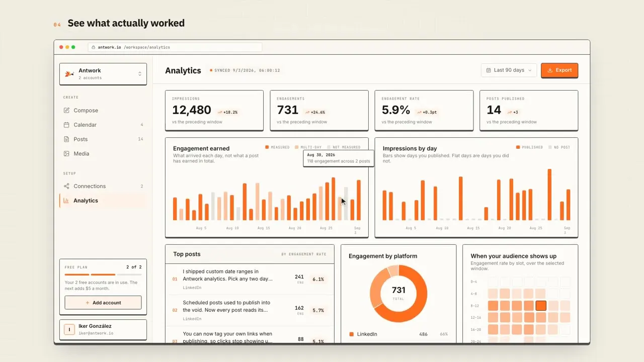The height and width of the screenshot is (362, 644).
Task: Click the iker@antwork.io email text
Action: [x=96, y=333]
